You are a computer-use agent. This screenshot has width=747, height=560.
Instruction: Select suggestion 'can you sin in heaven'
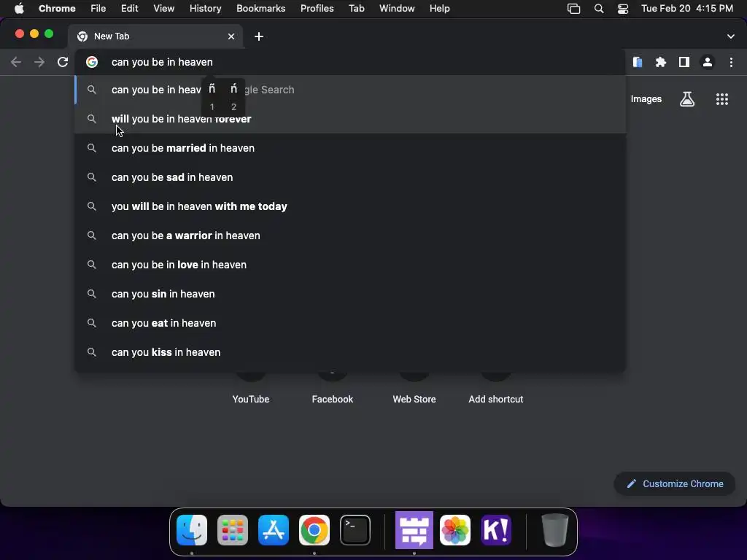[x=350, y=294]
